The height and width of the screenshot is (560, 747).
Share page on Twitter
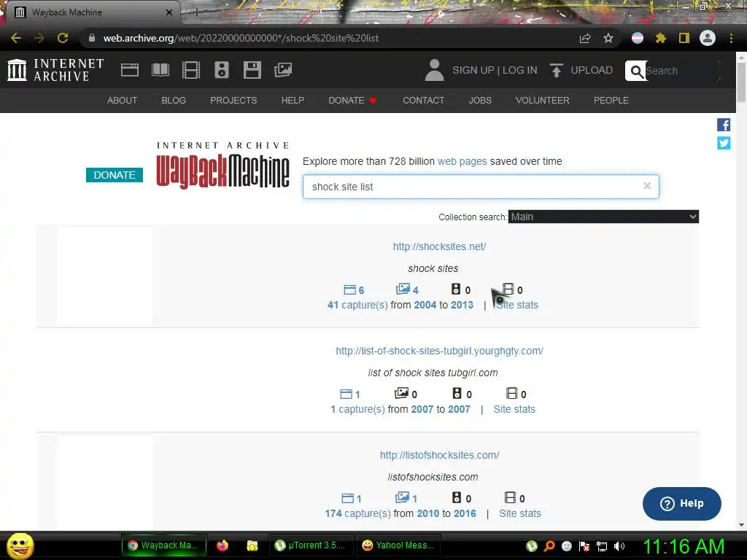[724, 143]
